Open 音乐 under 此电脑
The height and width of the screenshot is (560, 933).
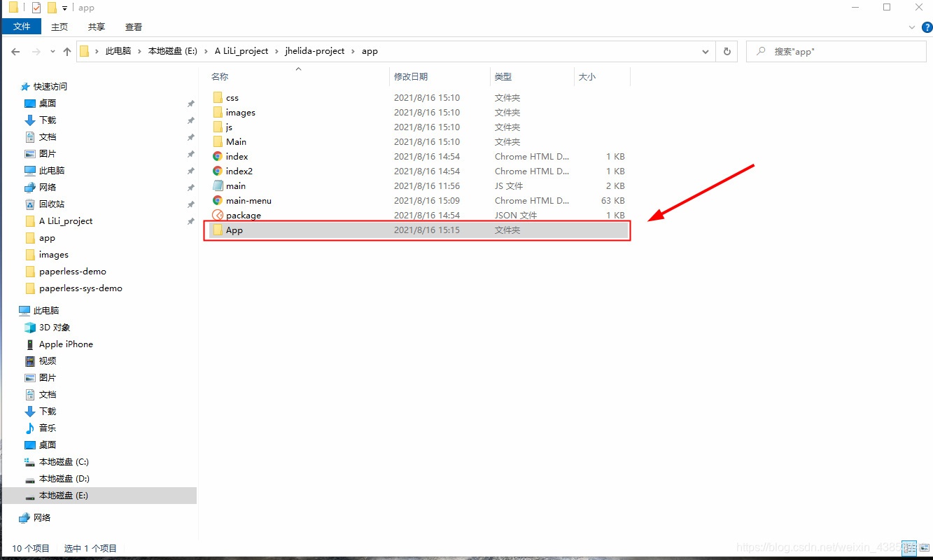[x=48, y=428]
